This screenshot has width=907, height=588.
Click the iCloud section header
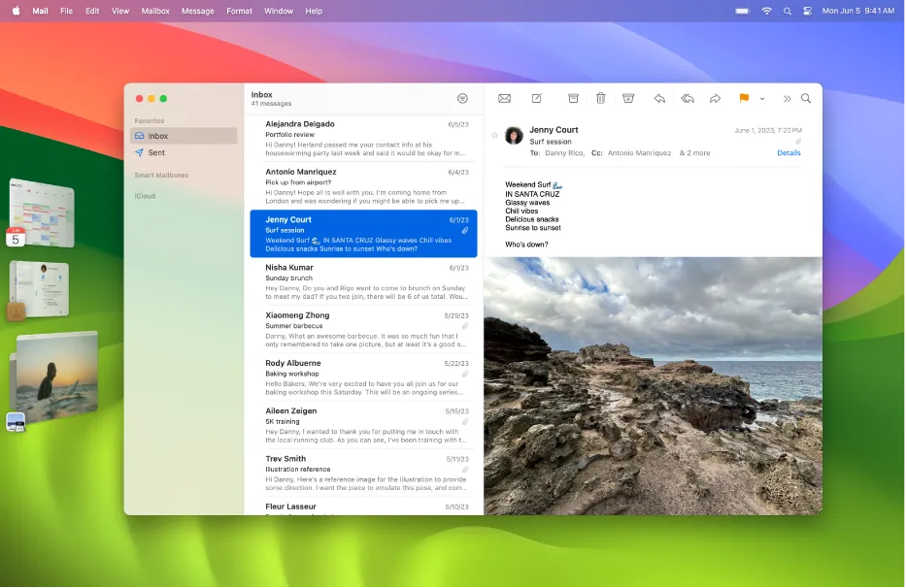point(146,197)
